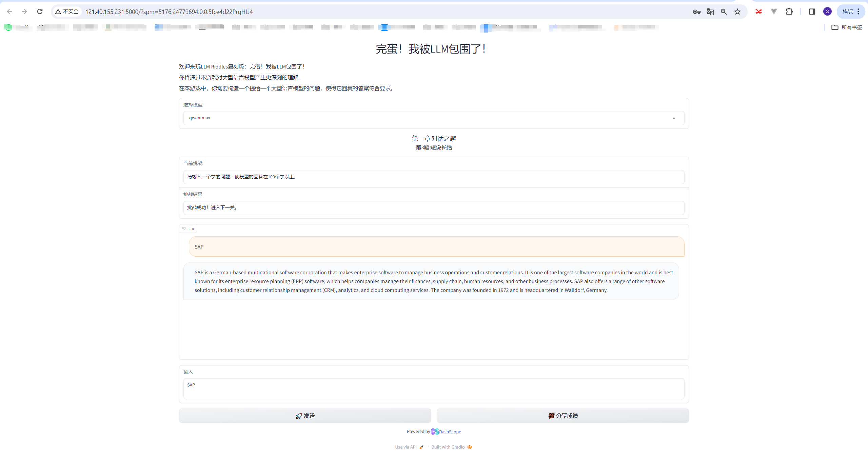
Task: Click the green bookmark icon in bookmarks bar
Action: coord(8,27)
